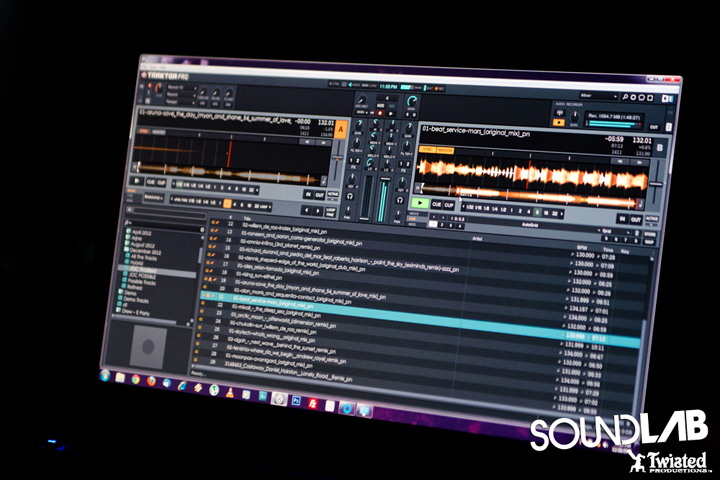The width and height of the screenshot is (720, 480).
Task: Select loop size 8 on deck B
Action: point(537,212)
